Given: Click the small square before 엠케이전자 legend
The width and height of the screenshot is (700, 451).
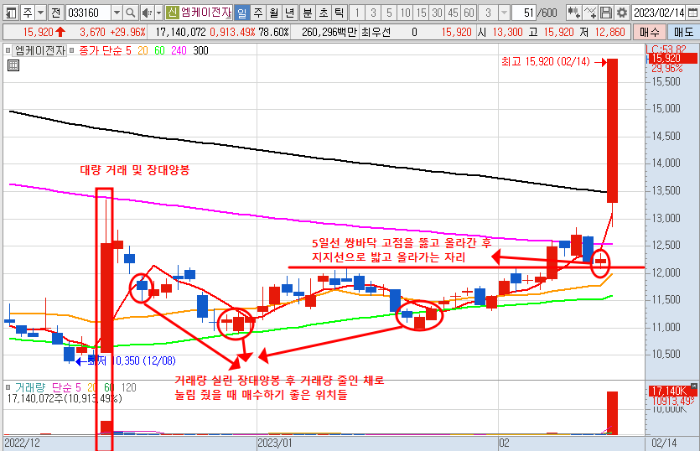Looking at the screenshot, I should (8, 51).
